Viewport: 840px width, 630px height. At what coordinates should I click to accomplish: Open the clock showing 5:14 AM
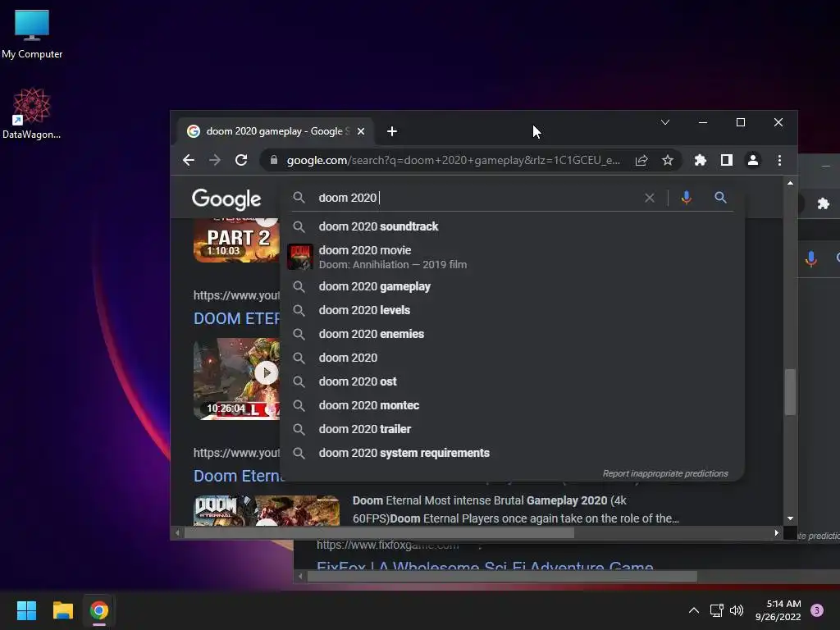point(778,610)
